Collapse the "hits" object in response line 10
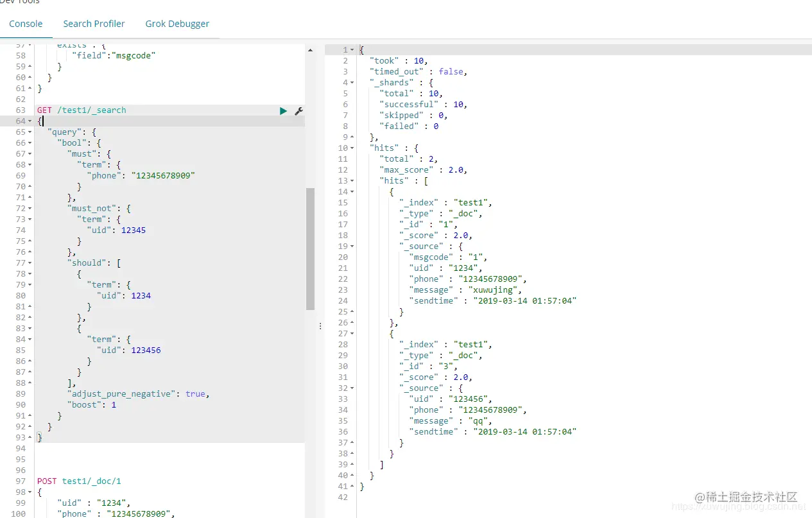This screenshot has height=518, width=812. 352,148
